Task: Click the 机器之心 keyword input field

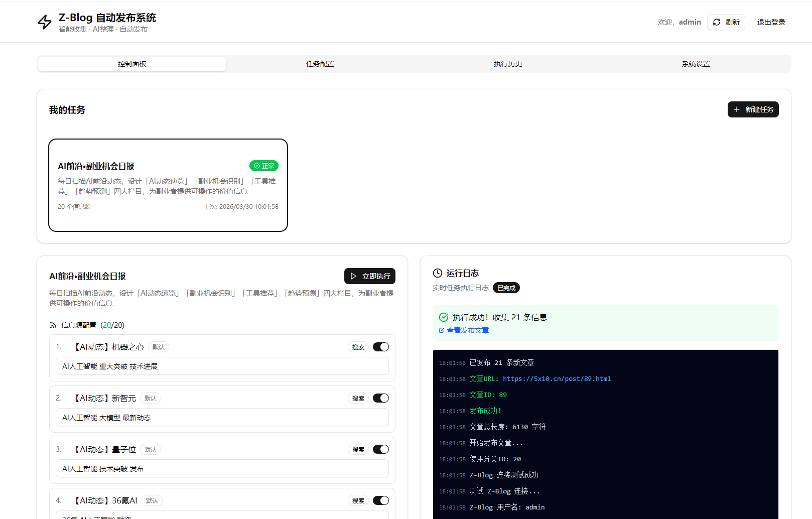Action: [222, 366]
